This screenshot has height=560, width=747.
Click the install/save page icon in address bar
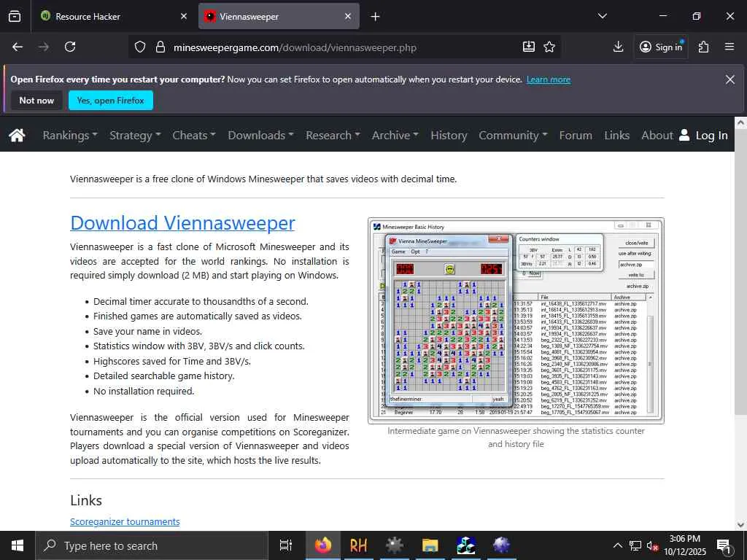pyautogui.click(x=528, y=47)
